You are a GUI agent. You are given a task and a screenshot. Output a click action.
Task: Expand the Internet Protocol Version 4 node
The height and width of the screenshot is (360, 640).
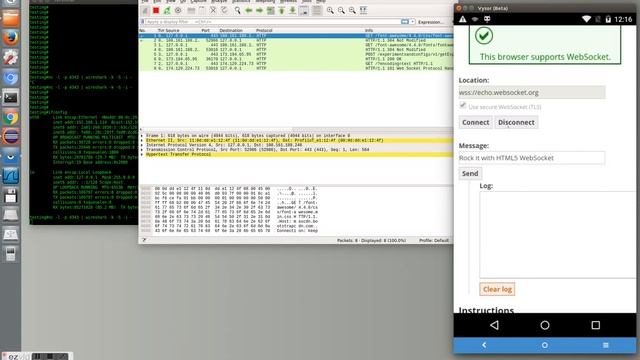[x=142, y=145]
